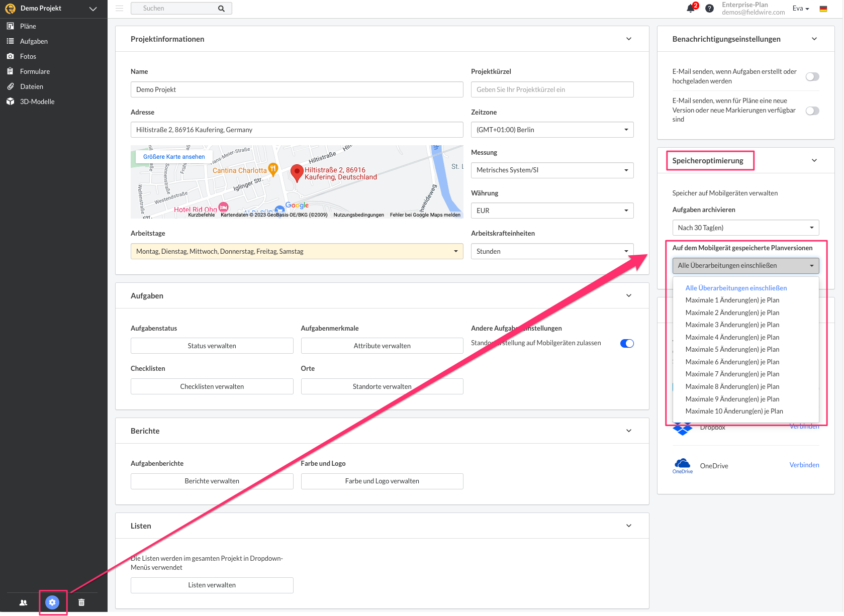Enable email for new plan versions toggle
Screen dimensions: 844x616
click(812, 111)
